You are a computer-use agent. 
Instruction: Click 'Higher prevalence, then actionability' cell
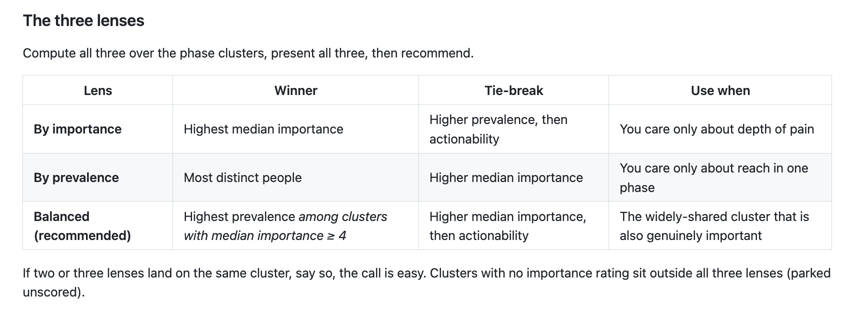pos(498,129)
